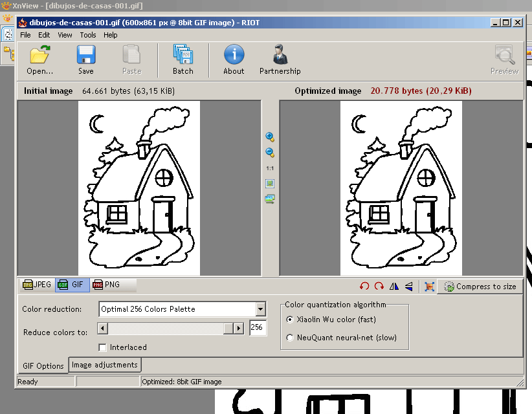
Task: Close the RIOT window
Action: [x=517, y=23]
